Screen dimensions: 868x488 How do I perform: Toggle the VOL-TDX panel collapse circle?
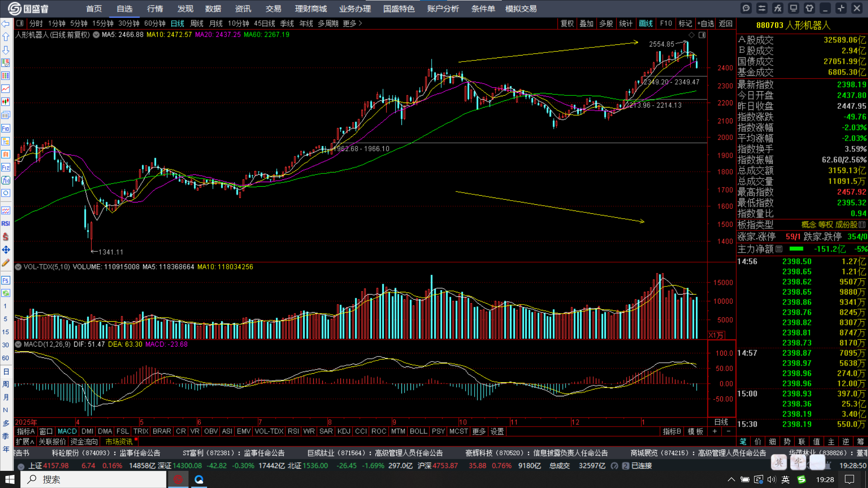19,267
